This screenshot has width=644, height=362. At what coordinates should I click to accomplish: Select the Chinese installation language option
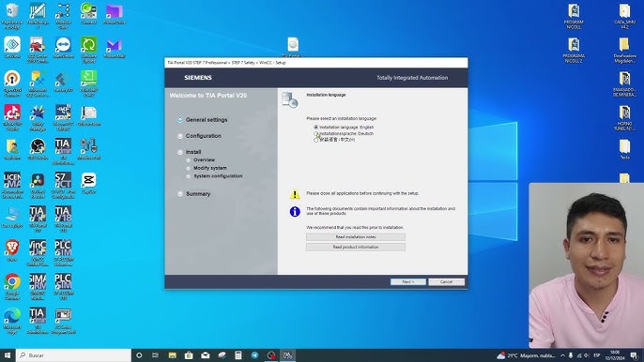(x=315, y=140)
